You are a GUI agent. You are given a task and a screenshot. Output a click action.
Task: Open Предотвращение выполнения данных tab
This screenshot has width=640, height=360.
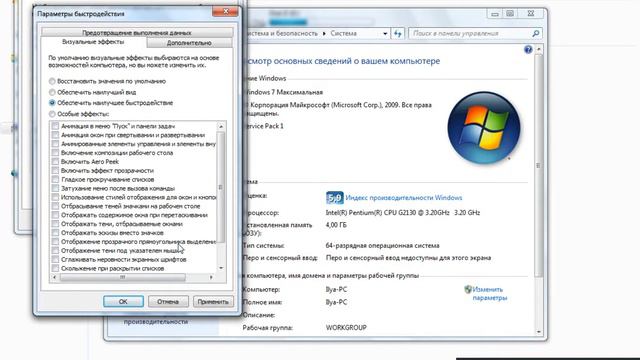click(x=137, y=33)
